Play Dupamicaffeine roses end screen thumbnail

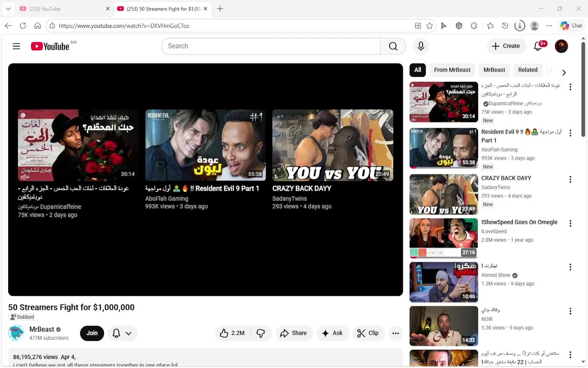click(x=78, y=145)
